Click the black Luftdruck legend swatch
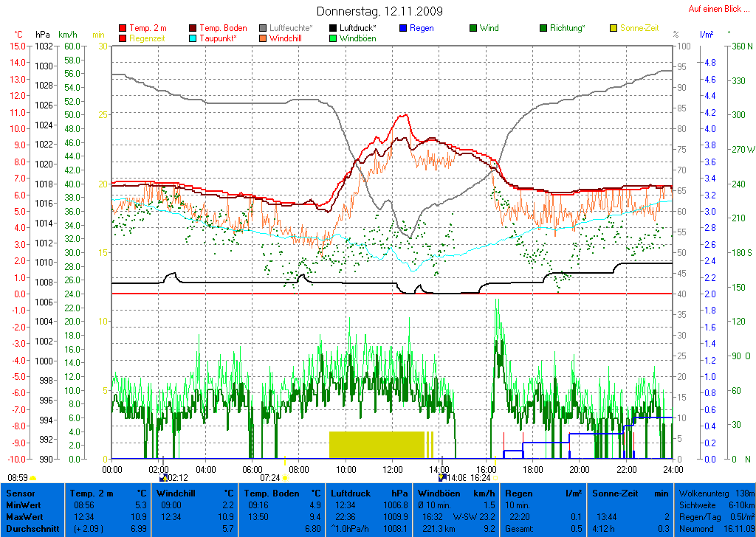Image resolution: width=756 pixels, height=537 pixels. point(334,28)
